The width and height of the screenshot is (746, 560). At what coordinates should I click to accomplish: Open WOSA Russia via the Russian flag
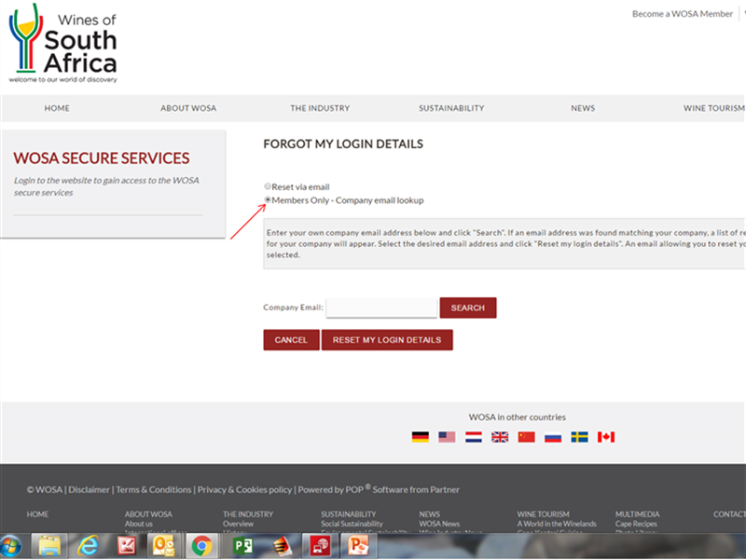pyautogui.click(x=553, y=436)
